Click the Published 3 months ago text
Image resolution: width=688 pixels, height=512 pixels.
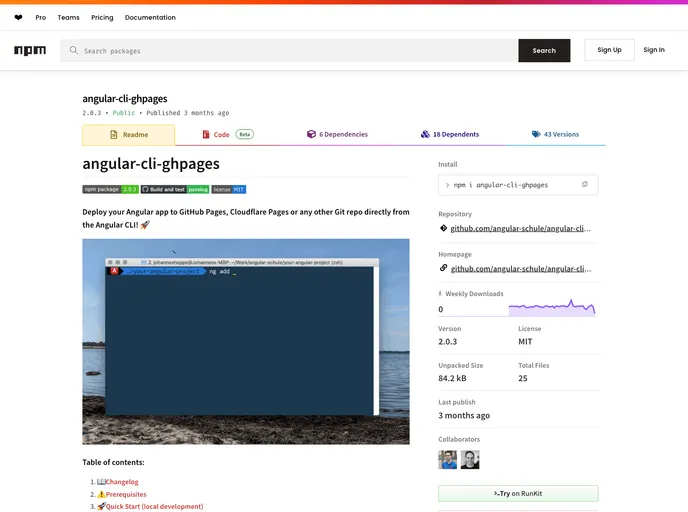188,113
